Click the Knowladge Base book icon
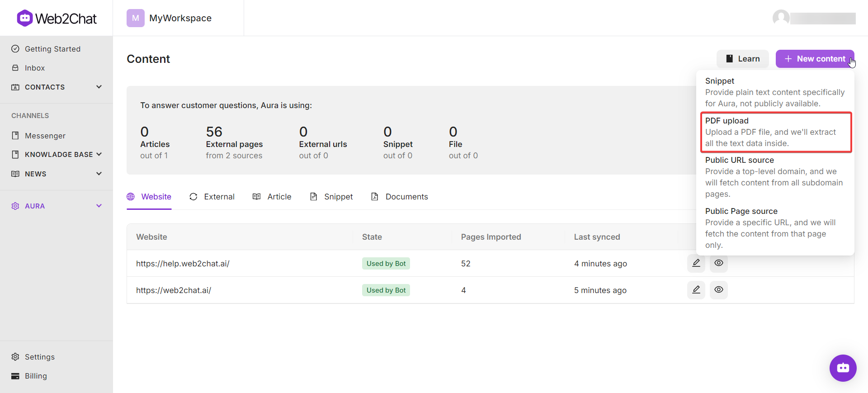 (x=15, y=155)
